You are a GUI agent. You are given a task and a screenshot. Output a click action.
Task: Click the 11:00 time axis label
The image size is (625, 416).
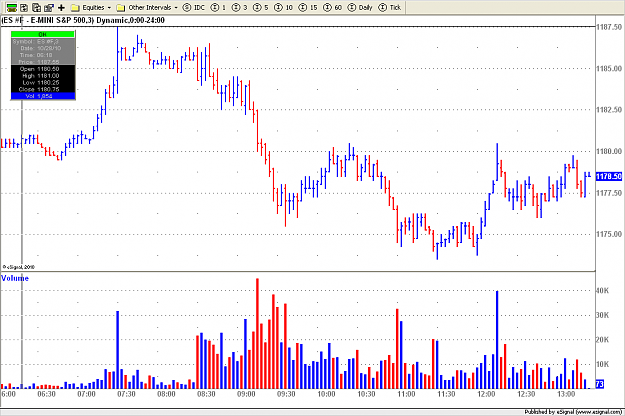click(406, 394)
